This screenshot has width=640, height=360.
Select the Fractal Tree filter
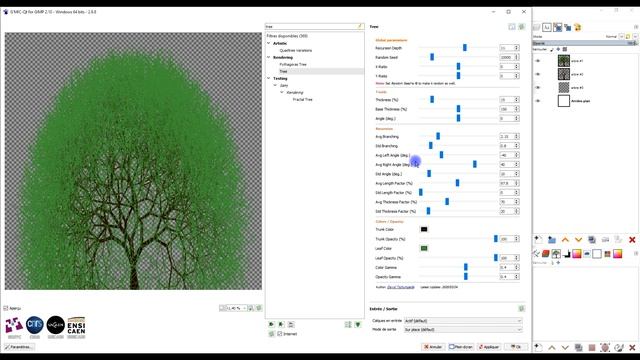[x=302, y=100]
